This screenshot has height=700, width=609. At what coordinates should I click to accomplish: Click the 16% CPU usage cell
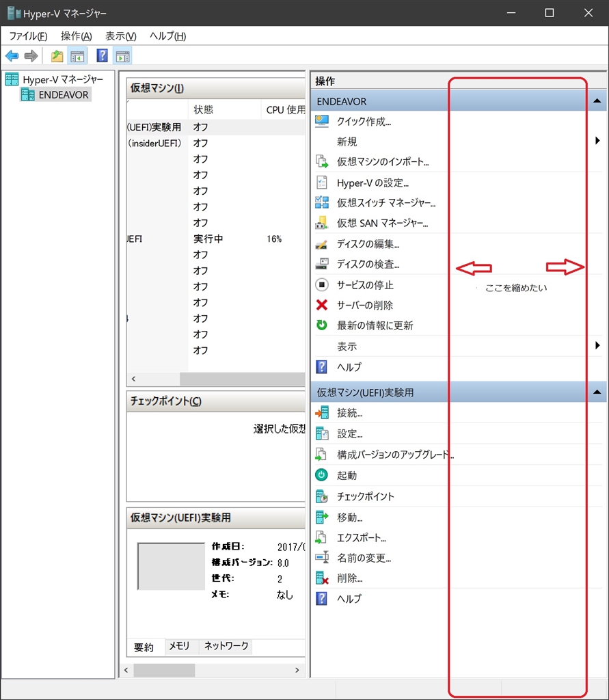274,239
